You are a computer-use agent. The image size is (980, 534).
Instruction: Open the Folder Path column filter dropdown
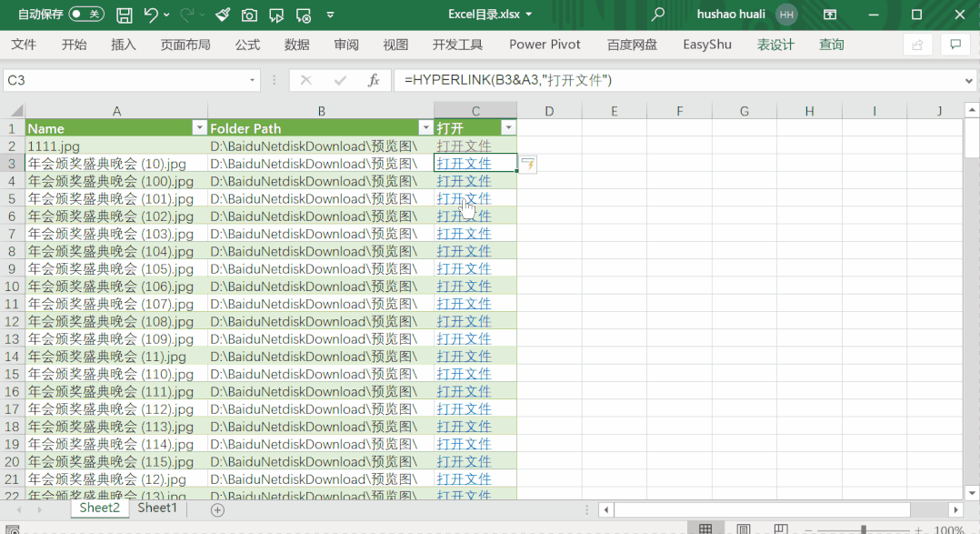click(x=425, y=127)
